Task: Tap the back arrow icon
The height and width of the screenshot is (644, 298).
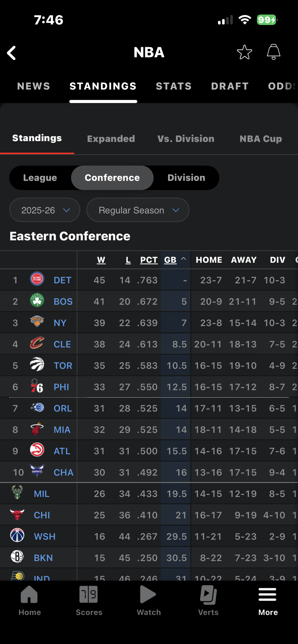Action: pos(12,53)
